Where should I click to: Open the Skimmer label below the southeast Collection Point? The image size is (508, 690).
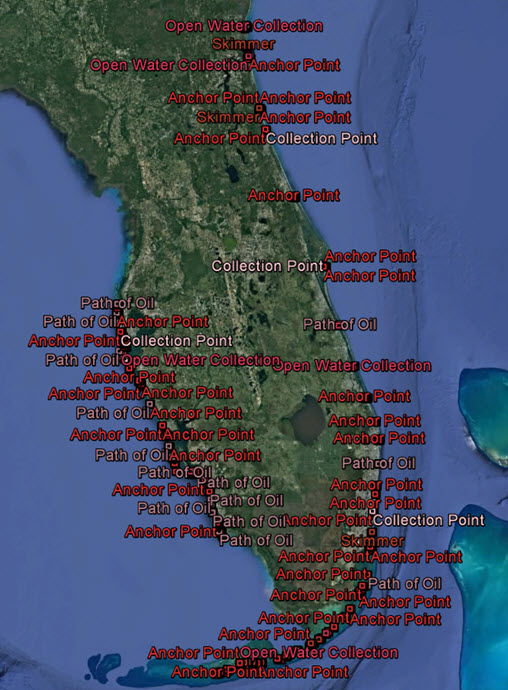(x=372, y=541)
